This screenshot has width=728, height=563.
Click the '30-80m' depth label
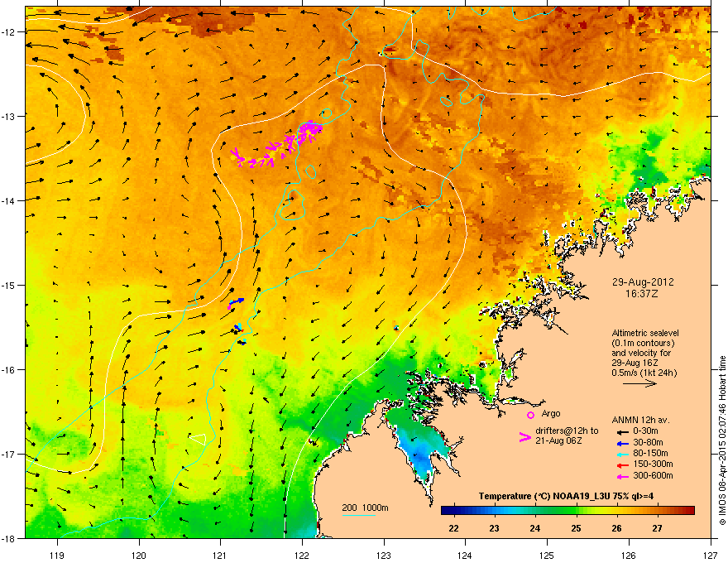(x=648, y=442)
